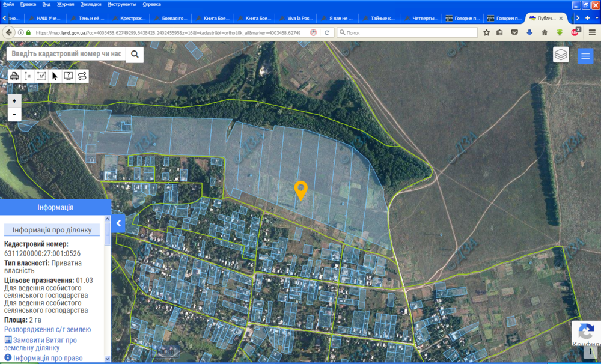This screenshot has width=601, height=364.
Task: Select the distance measurement tool
Action: tap(28, 76)
